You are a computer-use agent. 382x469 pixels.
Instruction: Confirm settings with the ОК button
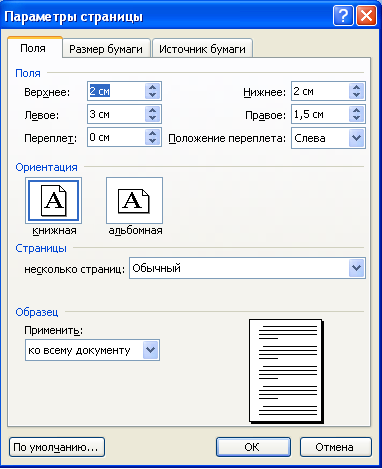[253, 447]
